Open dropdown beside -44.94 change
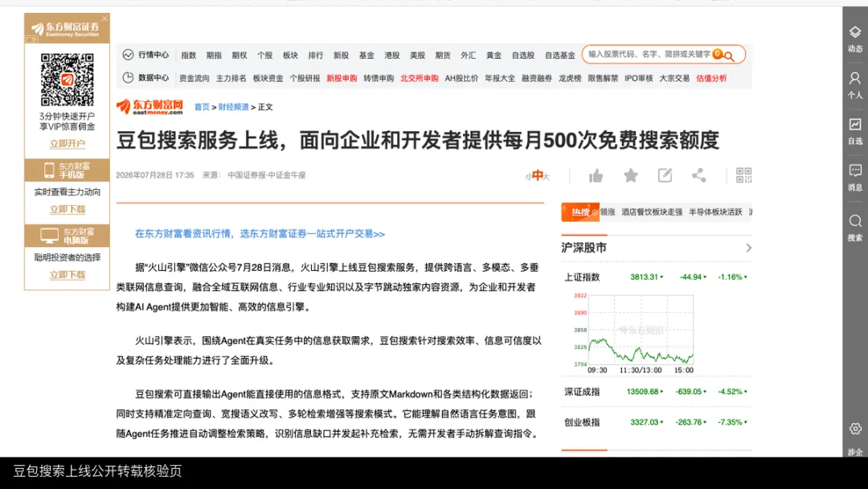 click(705, 277)
